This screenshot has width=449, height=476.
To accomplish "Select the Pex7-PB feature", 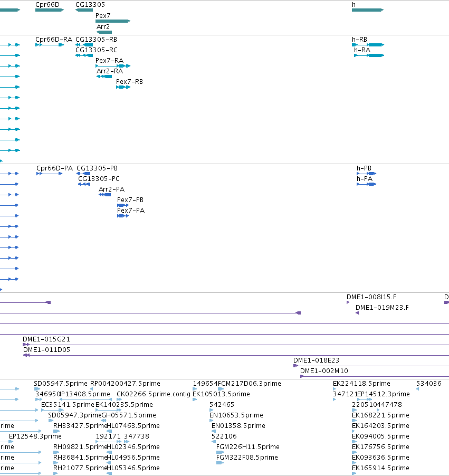I will click(123, 205).
